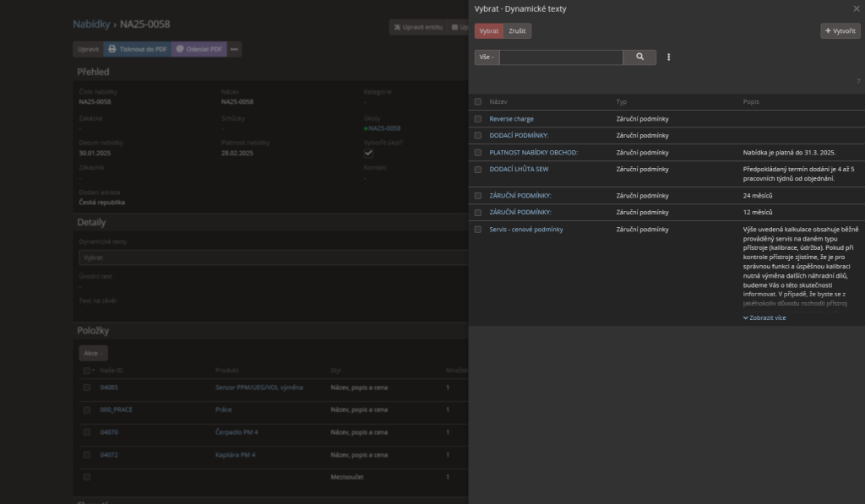Expand description with Zobrazit více
The width and height of the screenshot is (865, 504).
pyautogui.click(x=764, y=318)
